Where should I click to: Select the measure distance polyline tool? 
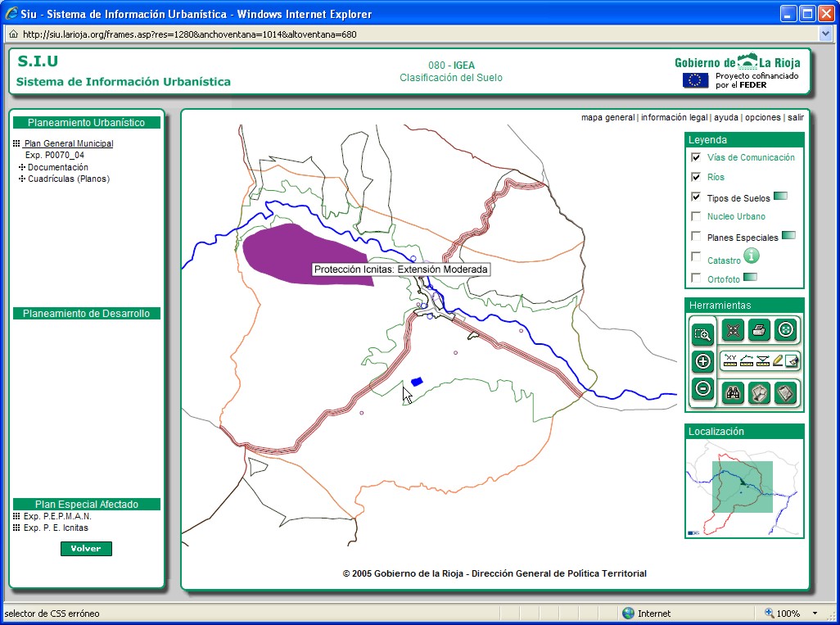tap(746, 360)
